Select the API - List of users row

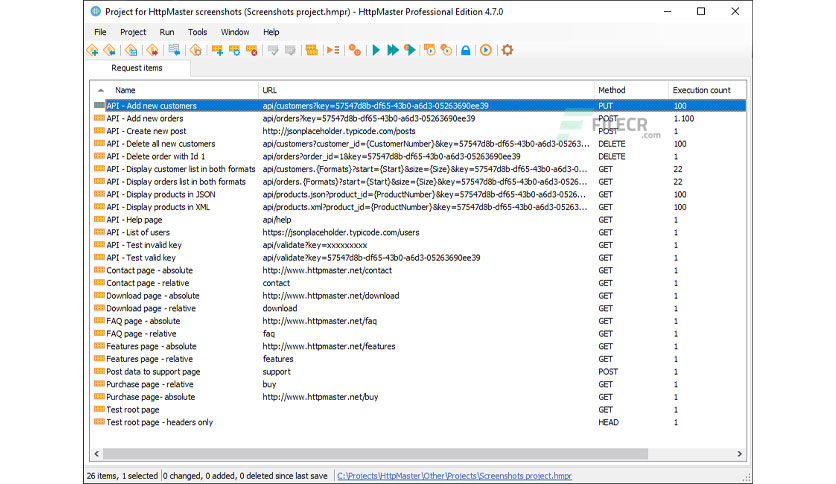420,232
